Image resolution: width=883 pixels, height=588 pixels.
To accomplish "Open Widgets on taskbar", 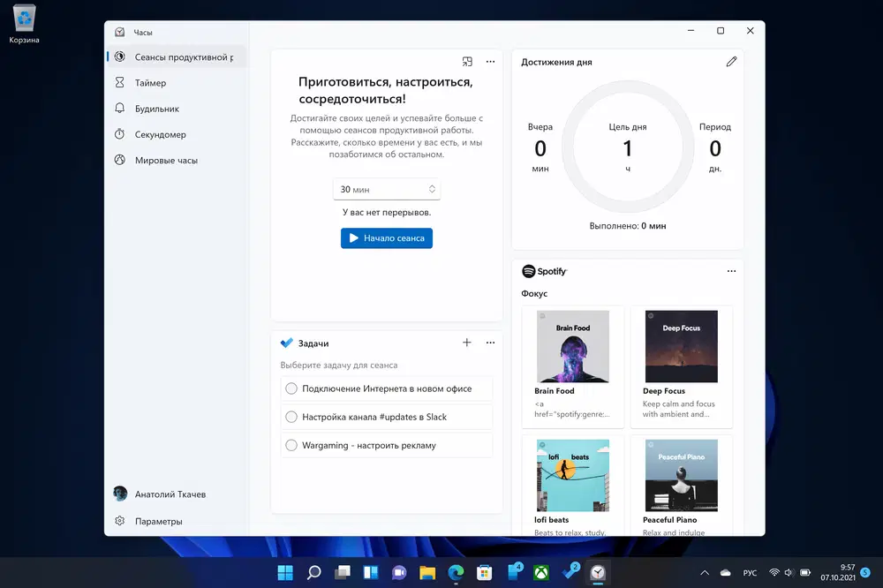I will tap(371, 573).
